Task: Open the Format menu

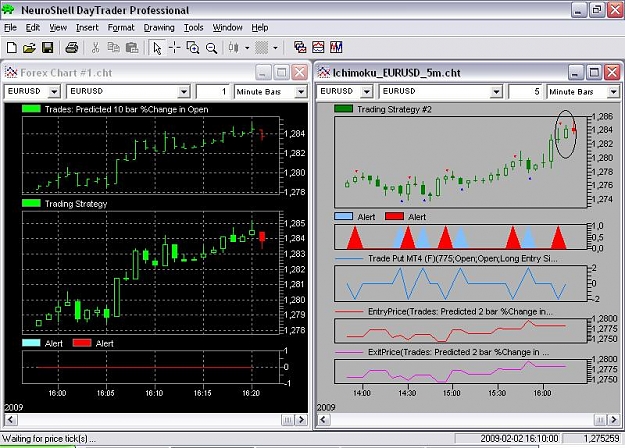Action: pos(121,28)
